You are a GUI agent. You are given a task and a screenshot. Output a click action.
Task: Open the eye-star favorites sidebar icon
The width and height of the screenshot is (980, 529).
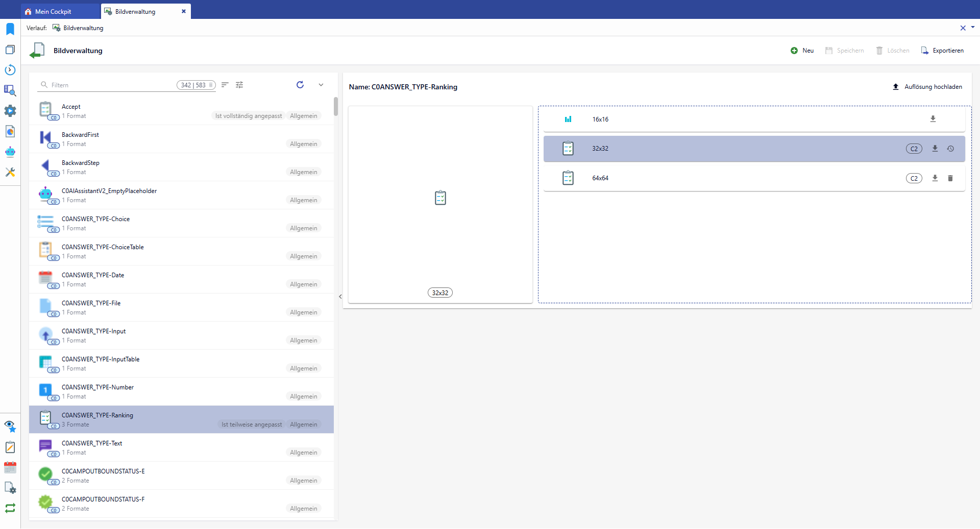point(10,426)
